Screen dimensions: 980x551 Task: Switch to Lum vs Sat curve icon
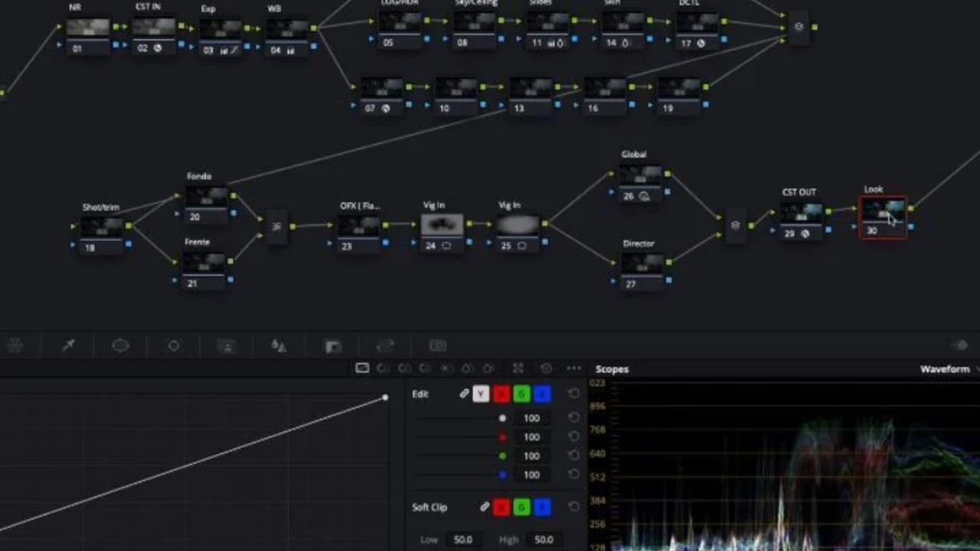(447, 368)
